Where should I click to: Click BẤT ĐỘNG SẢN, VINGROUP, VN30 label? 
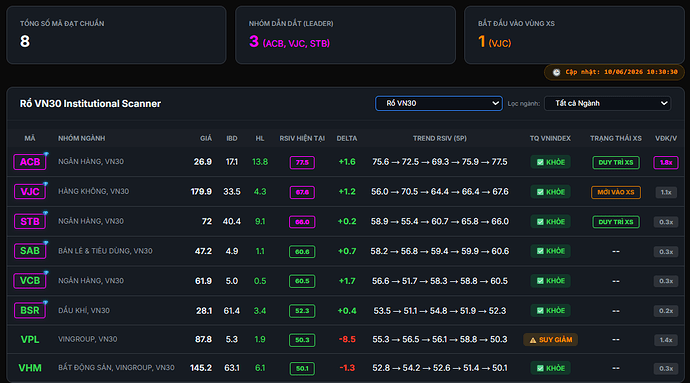coord(116,368)
